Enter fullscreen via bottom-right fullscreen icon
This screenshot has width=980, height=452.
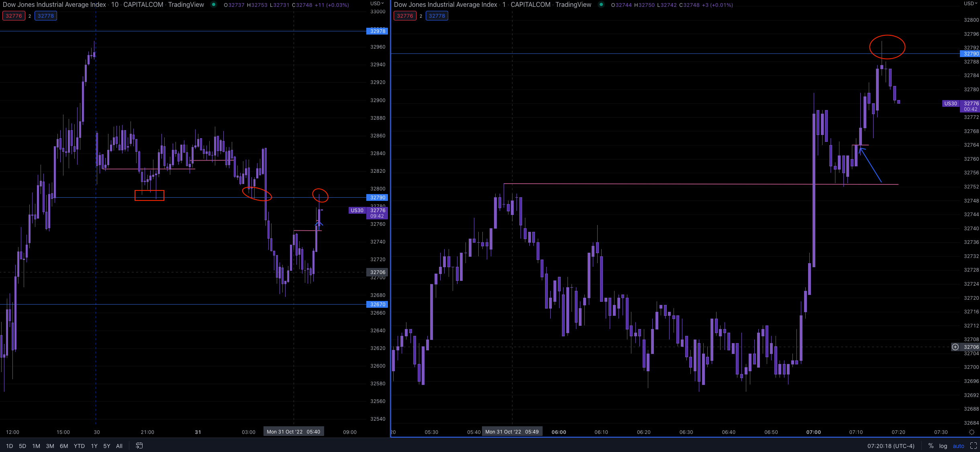(x=974, y=446)
